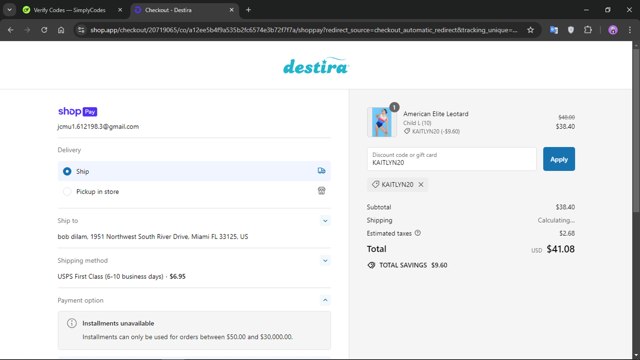Click the American Elite Leotard product name
The image size is (640, 360).
pyautogui.click(x=436, y=114)
